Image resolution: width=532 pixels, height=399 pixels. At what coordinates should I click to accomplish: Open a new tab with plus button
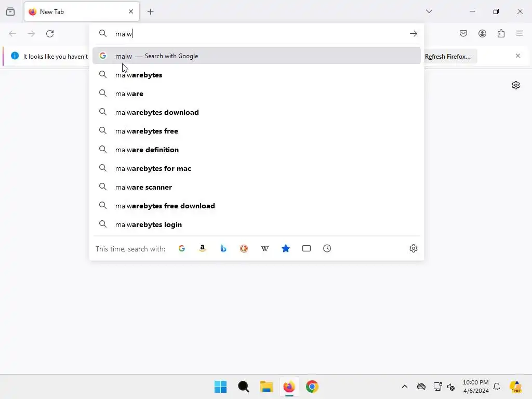point(151,12)
